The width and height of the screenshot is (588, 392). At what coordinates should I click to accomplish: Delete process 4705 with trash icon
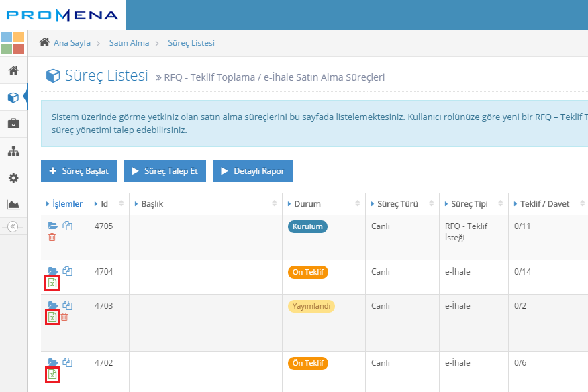[x=52, y=237]
